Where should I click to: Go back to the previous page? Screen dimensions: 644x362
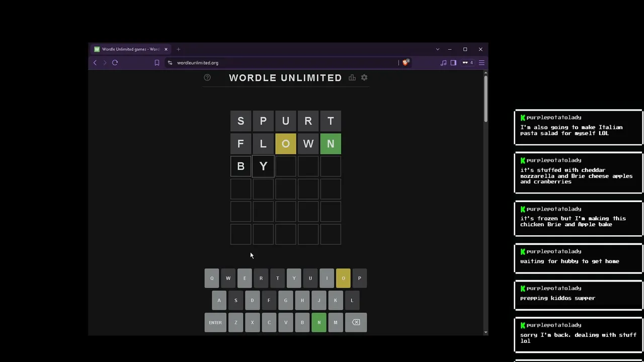pyautogui.click(x=95, y=63)
